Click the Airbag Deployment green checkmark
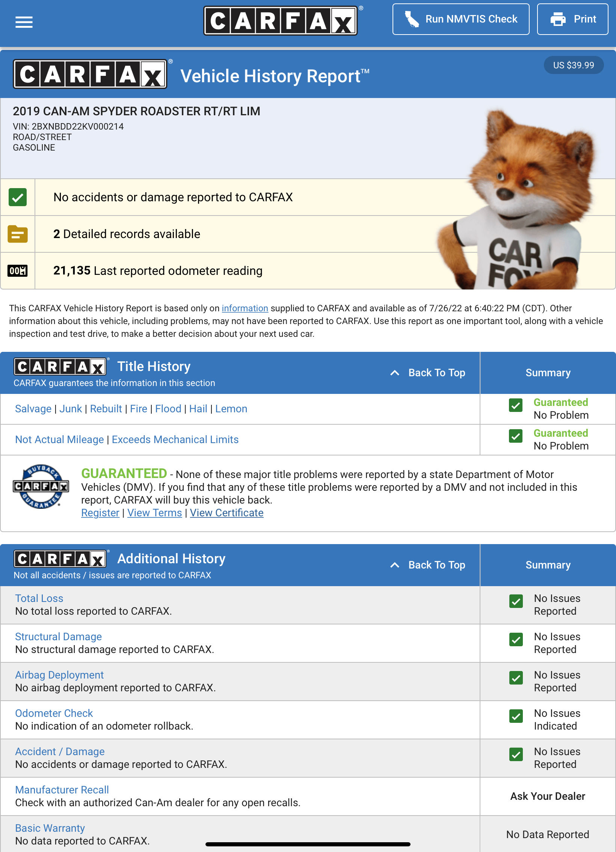This screenshot has width=616, height=852. point(516,678)
